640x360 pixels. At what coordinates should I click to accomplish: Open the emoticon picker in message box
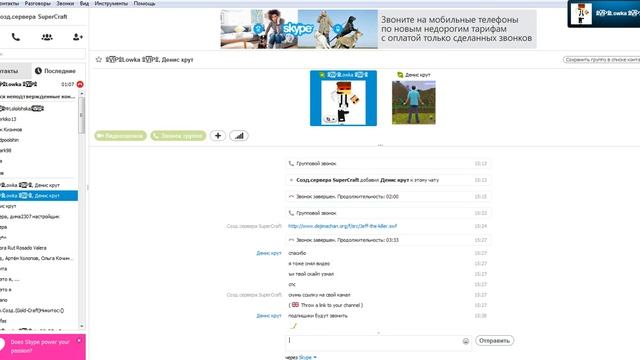[466, 341]
